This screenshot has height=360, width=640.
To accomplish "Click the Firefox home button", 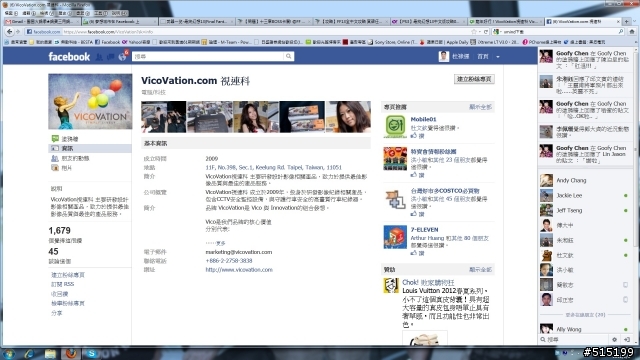I will (632, 31).
